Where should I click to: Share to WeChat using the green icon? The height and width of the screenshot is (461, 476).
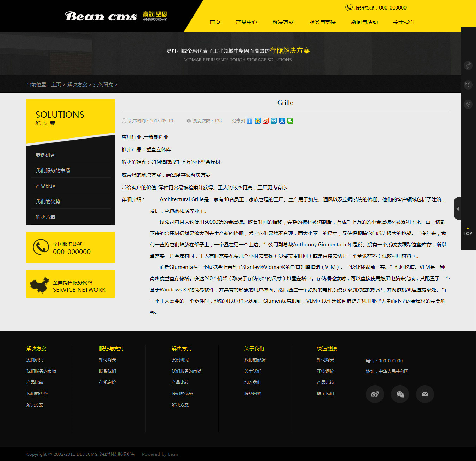tap(290, 121)
